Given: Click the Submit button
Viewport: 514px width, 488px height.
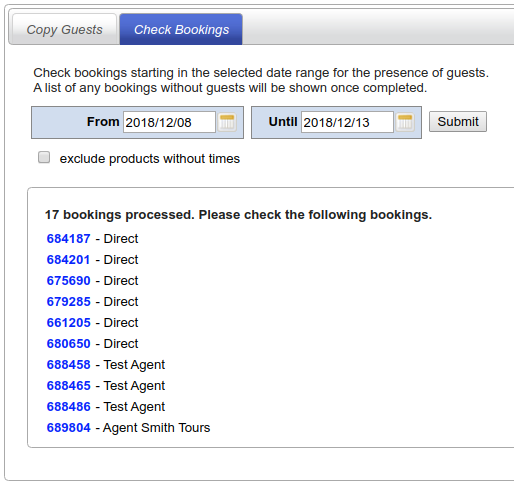Looking at the screenshot, I should [458, 122].
